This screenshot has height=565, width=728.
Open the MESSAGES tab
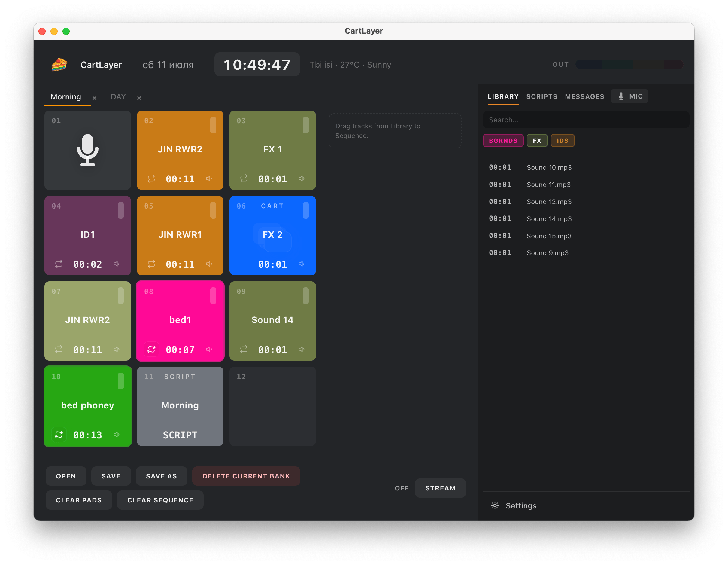[584, 97]
